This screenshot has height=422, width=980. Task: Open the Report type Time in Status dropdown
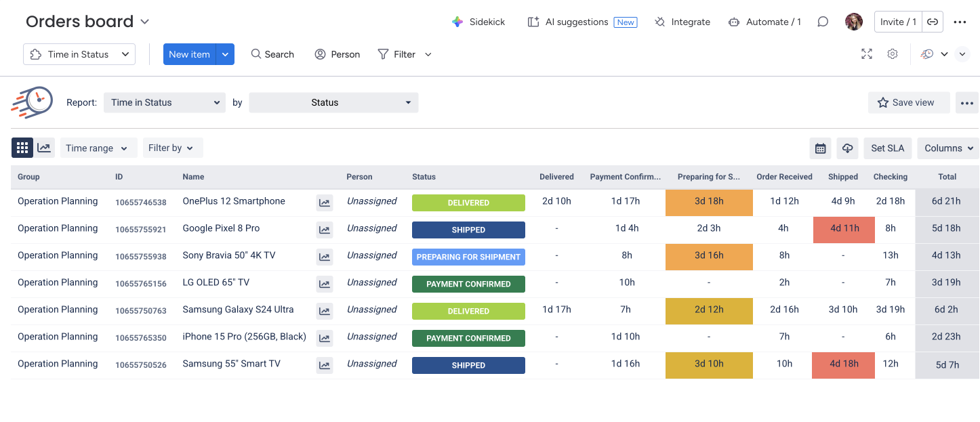pyautogui.click(x=165, y=103)
